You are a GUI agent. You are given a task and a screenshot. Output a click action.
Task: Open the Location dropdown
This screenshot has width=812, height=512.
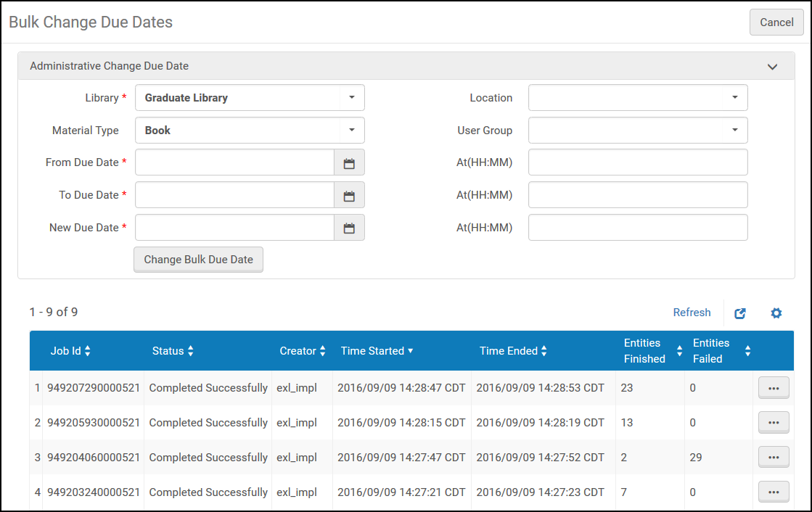[x=638, y=98]
